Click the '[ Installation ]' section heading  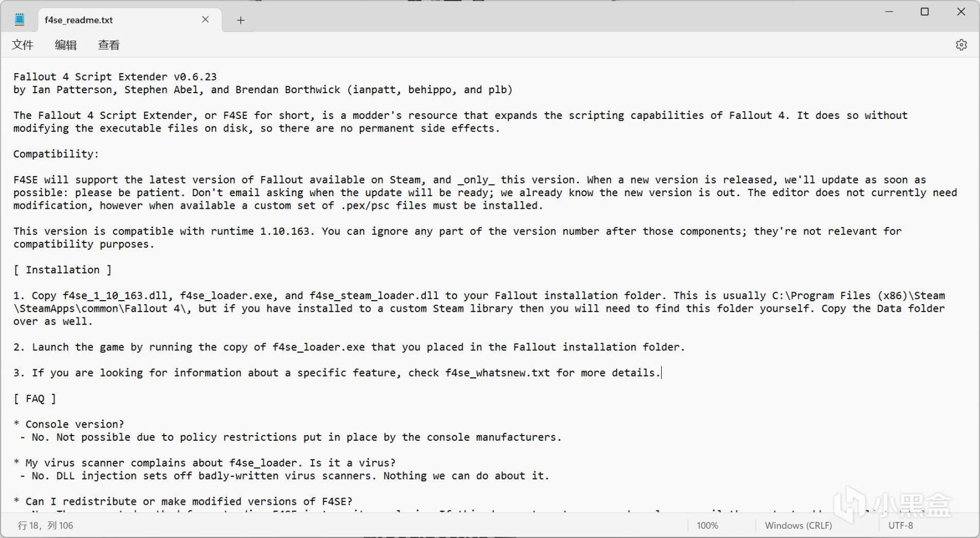click(63, 270)
